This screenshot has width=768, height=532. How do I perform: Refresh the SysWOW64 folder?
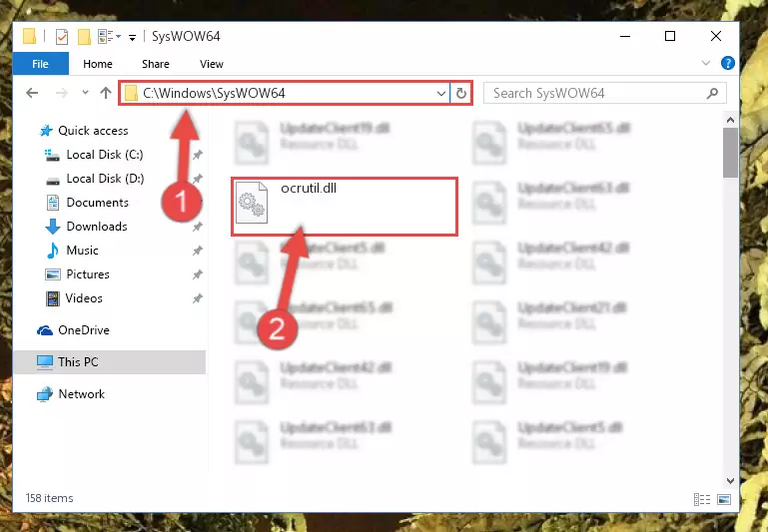[460, 93]
